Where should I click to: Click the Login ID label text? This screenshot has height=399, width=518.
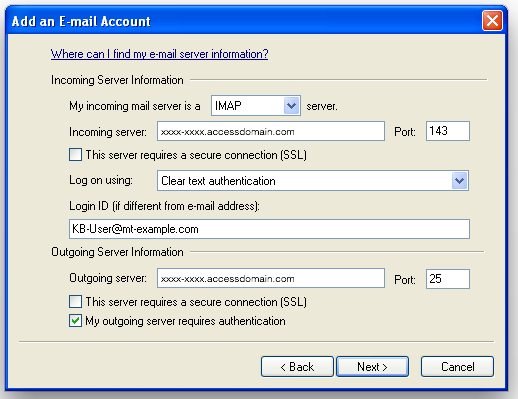164,206
